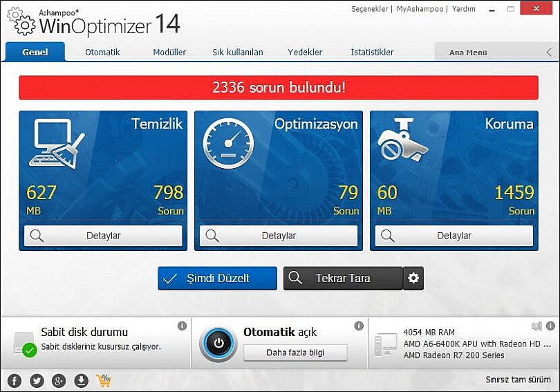Show info for Sabit disk durumu
560x392 pixels.
pos(182,326)
